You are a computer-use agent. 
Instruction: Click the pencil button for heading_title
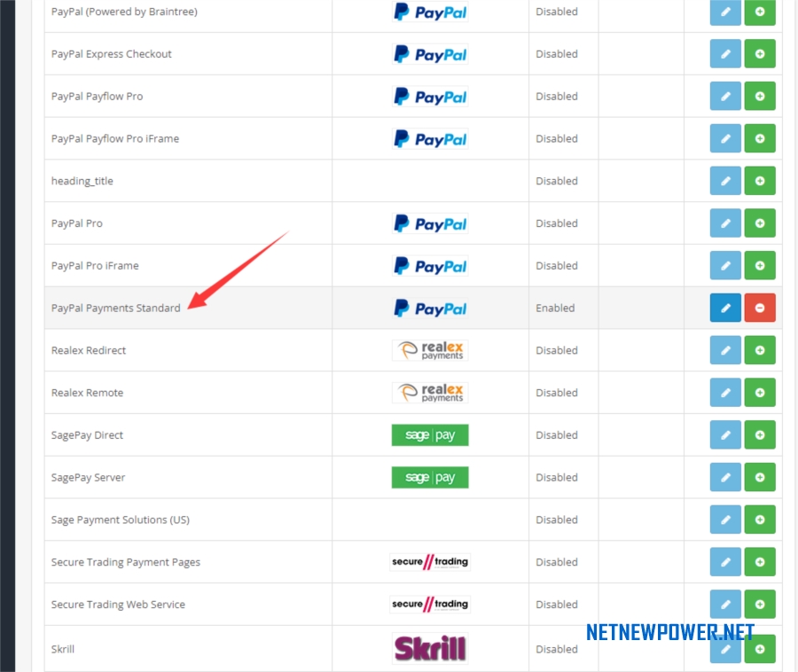[725, 181]
